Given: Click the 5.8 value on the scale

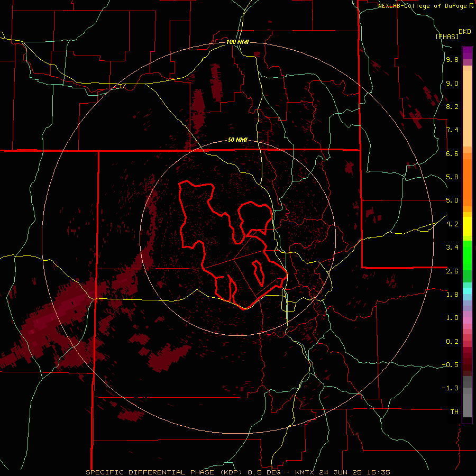Looking at the screenshot, I should tap(452, 177).
